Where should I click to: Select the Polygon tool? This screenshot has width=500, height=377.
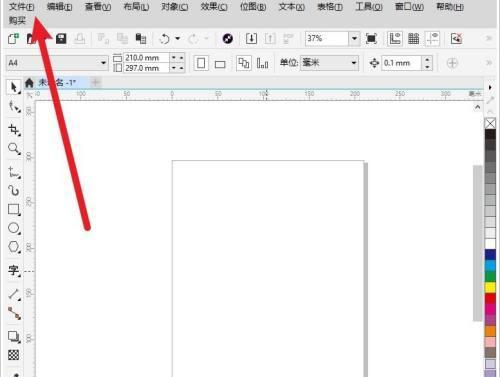click(14, 247)
